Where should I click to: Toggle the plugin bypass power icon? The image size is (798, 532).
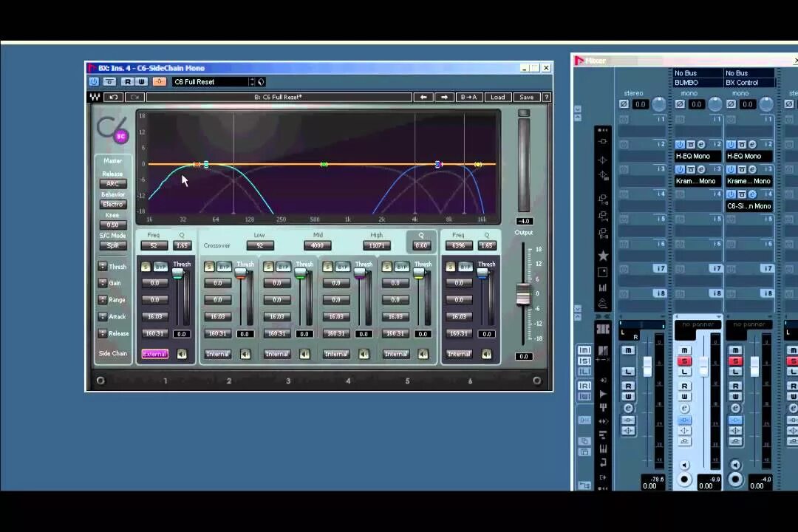click(94, 81)
